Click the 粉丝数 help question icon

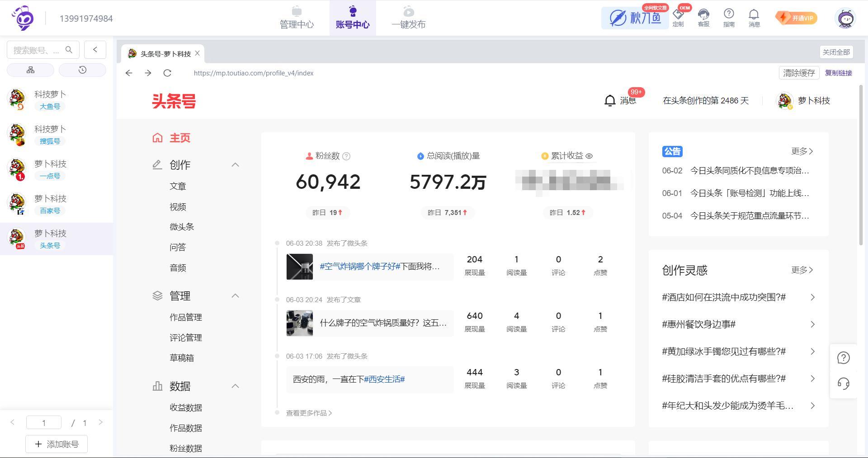(x=346, y=156)
